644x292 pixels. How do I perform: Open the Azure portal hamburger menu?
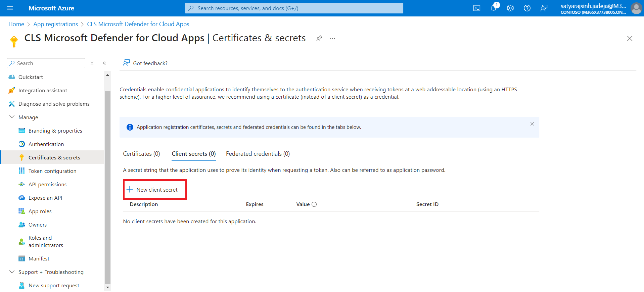point(10,8)
